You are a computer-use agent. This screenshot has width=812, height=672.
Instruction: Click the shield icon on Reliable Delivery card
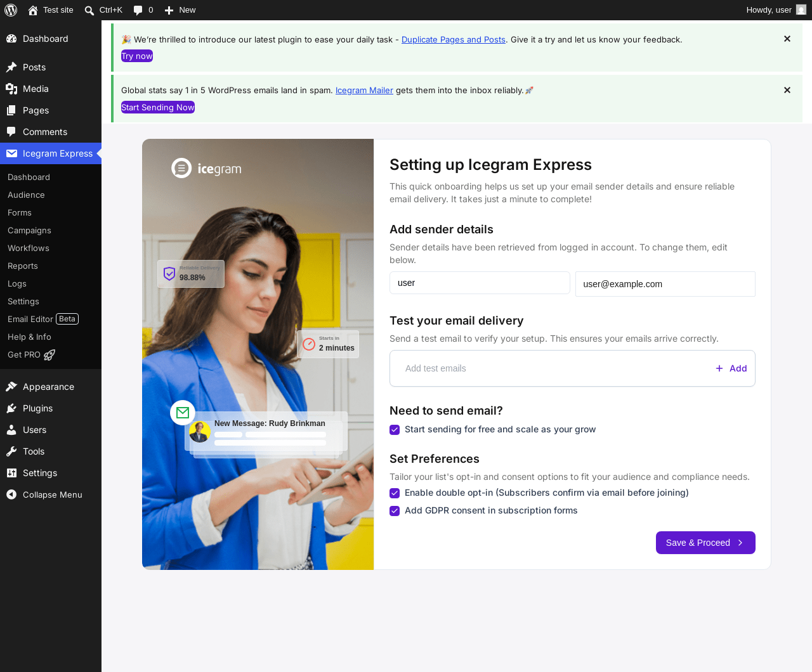pyautogui.click(x=169, y=274)
